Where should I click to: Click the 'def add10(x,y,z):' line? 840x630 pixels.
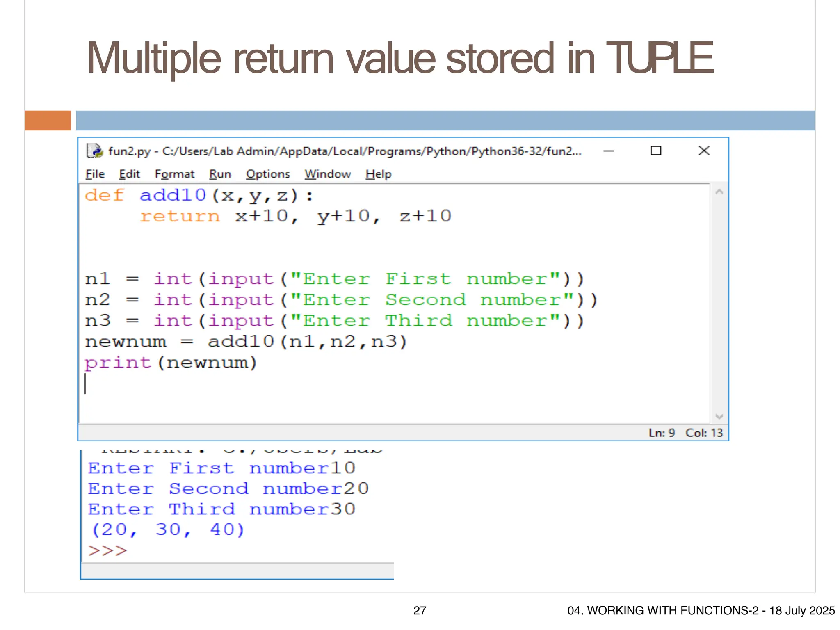199,195
